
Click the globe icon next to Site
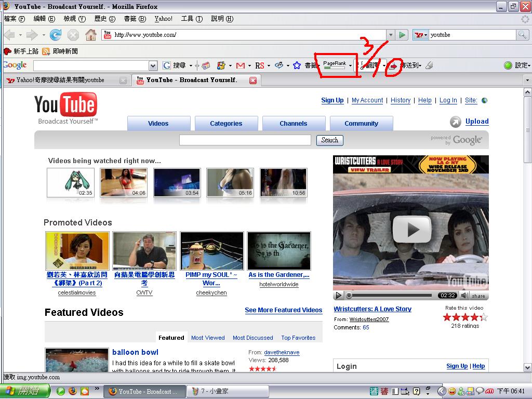[x=485, y=100]
